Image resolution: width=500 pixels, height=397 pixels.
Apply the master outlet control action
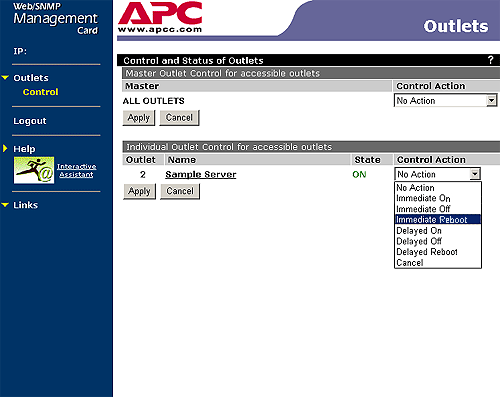(x=139, y=118)
